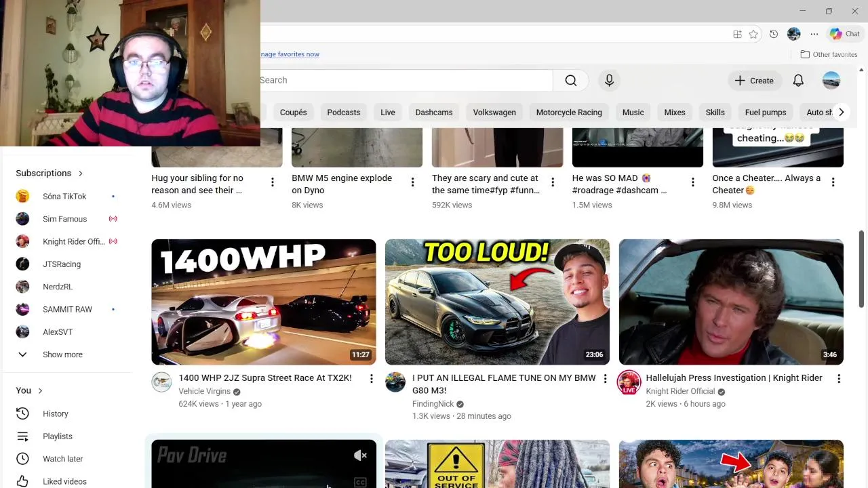Select the Live filter chip
The image size is (868, 488).
tap(388, 113)
